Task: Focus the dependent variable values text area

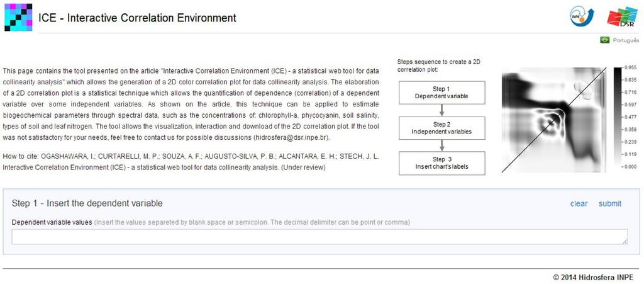Action: (319, 236)
